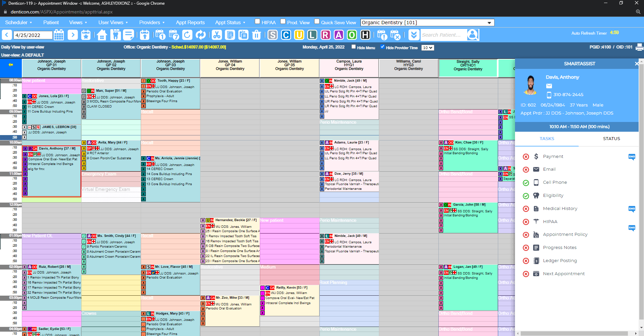Switch to the STATUS tab in SmartAssist
Screen dimensions: 644x336
click(611, 139)
